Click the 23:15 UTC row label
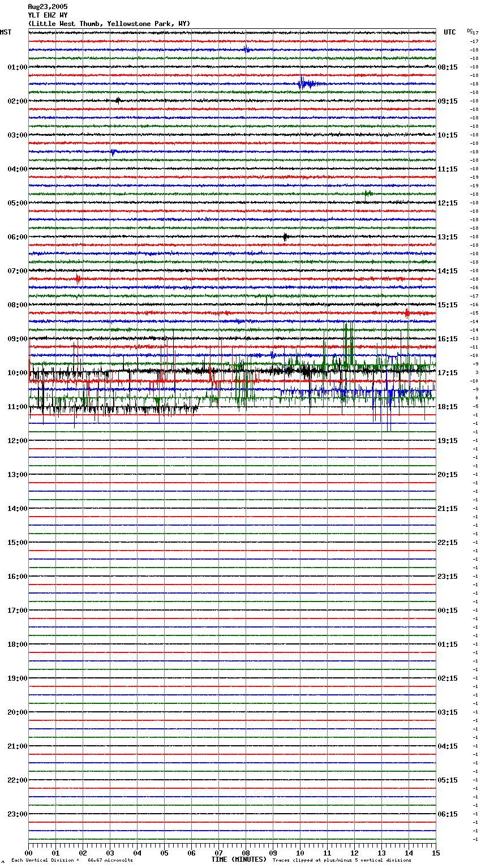 click(x=448, y=577)
